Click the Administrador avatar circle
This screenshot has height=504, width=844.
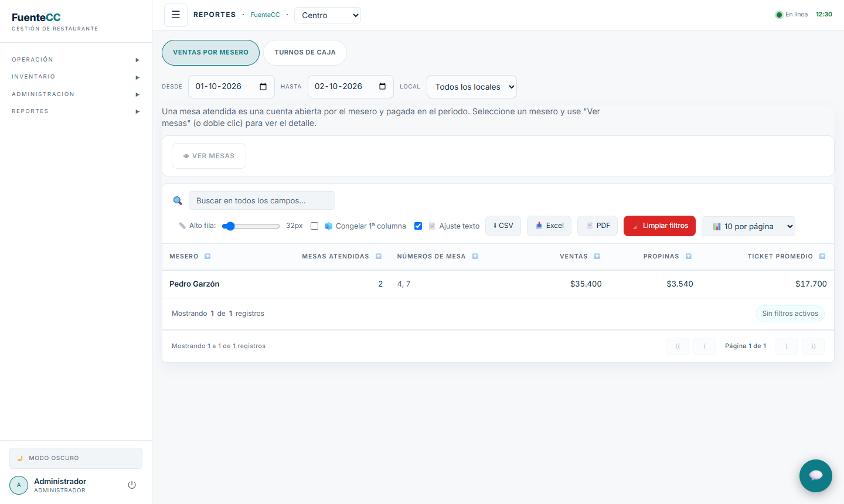pyautogui.click(x=19, y=485)
